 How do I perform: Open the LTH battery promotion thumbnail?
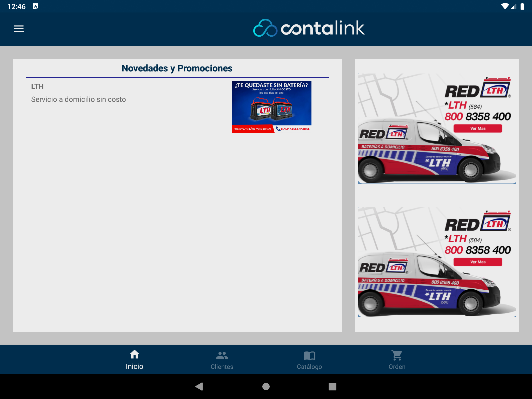click(271, 107)
